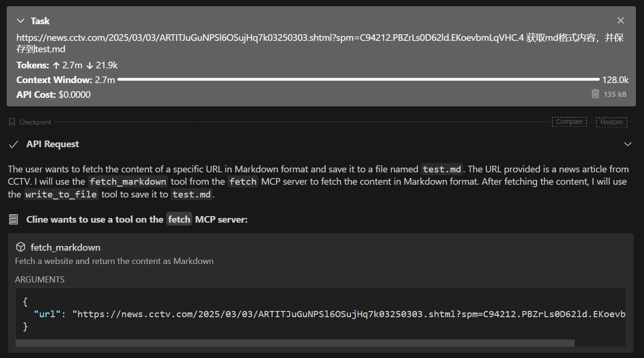This screenshot has width=644, height=358.
Task: Close the current task panel
Action: [620, 20]
